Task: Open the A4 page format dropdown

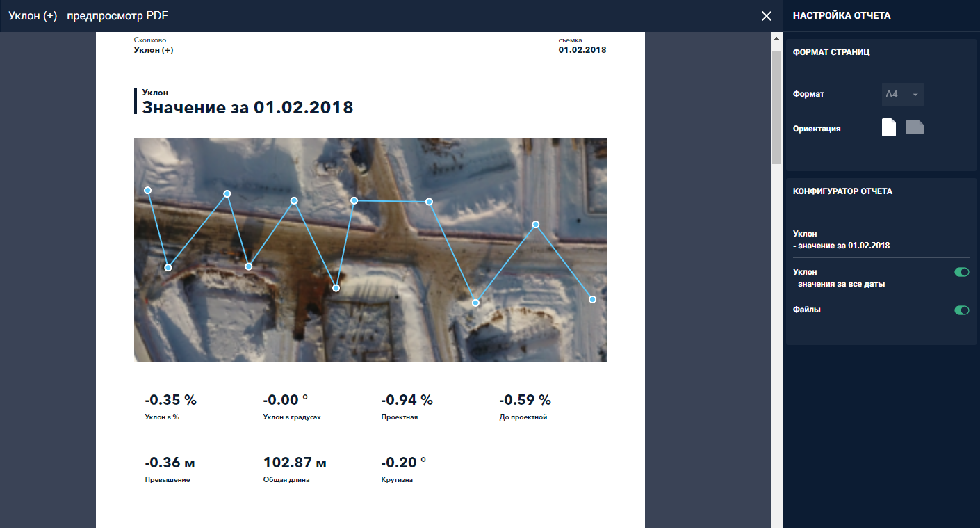Action: click(902, 94)
